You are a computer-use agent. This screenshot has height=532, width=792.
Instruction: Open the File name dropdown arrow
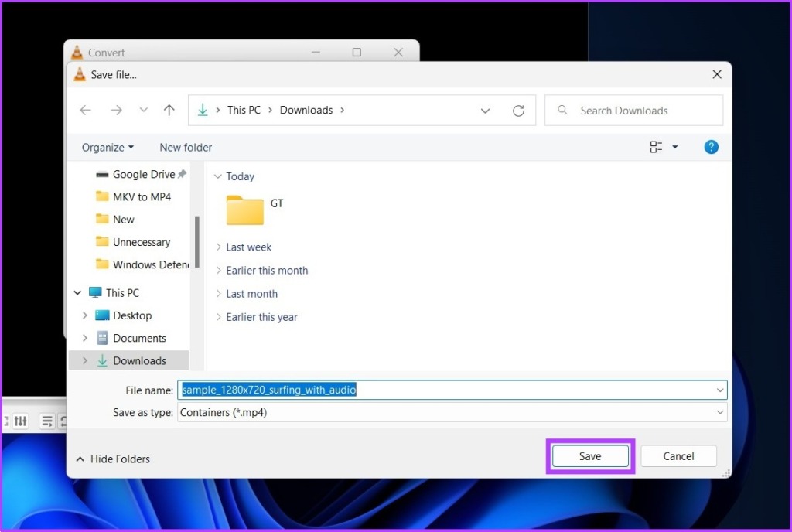click(720, 390)
